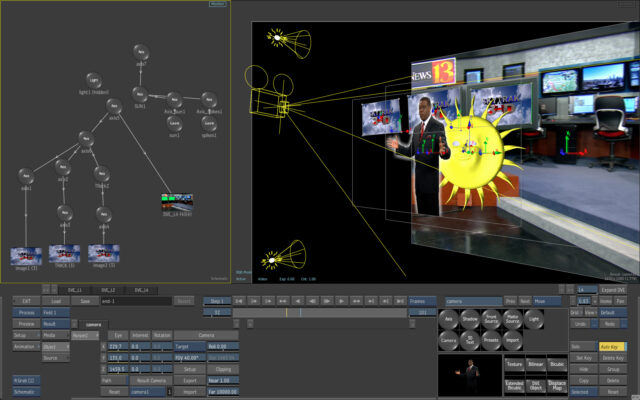Viewport: 640px width, 400px height.
Task: Switch to the Media menu
Action: pyautogui.click(x=55, y=335)
